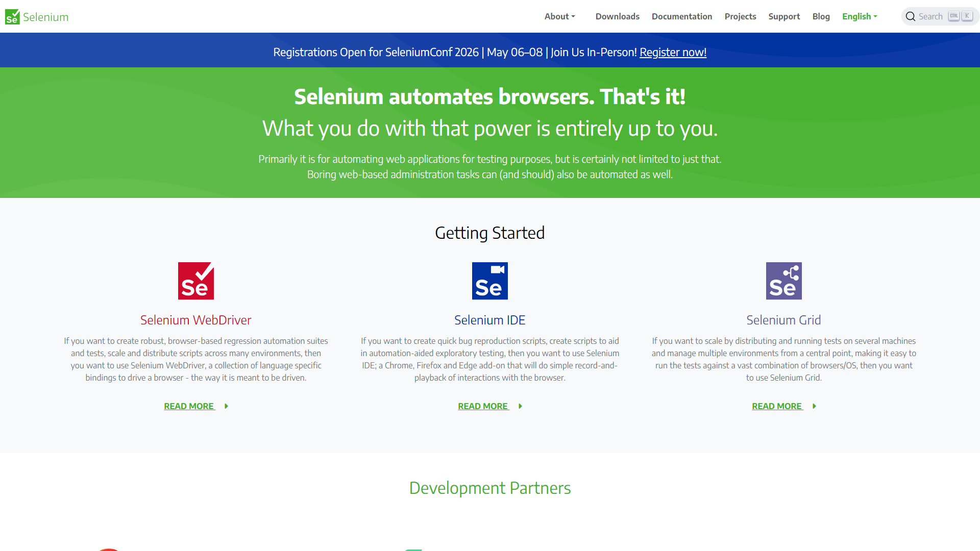This screenshot has width=980, height=551.
Task: Click the Selenium IDE video camera icon
Action: (x=489, y=280)
